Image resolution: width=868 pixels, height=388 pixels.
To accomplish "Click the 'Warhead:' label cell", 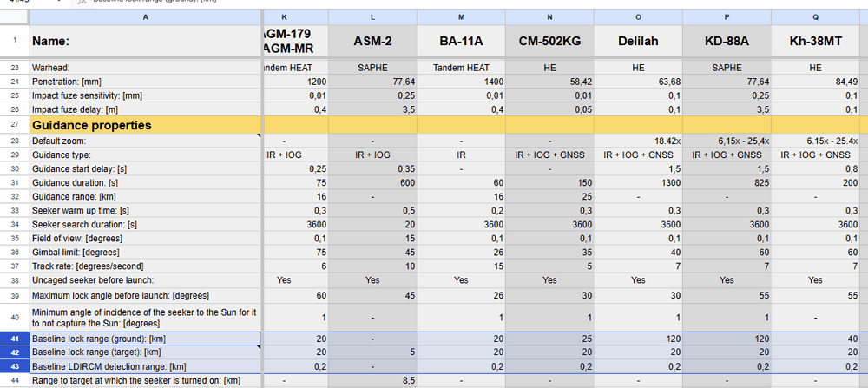I will [x=146, y=68].
